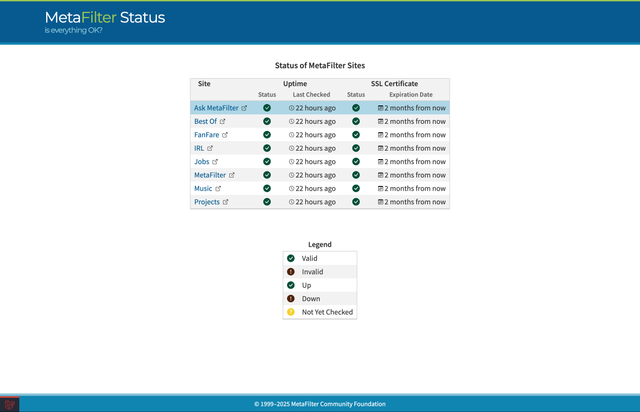Visit the Projects site link
This screenshot has height=412, width=640.
[207, 202]
